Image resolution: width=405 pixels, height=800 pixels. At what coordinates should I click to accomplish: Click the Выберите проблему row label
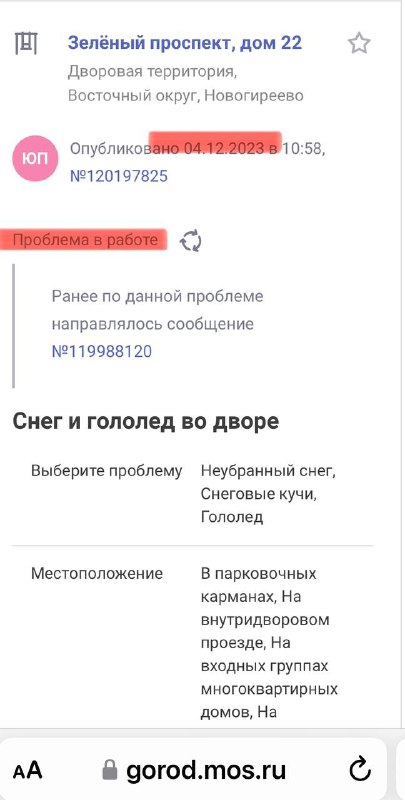[x=107, y=471]
